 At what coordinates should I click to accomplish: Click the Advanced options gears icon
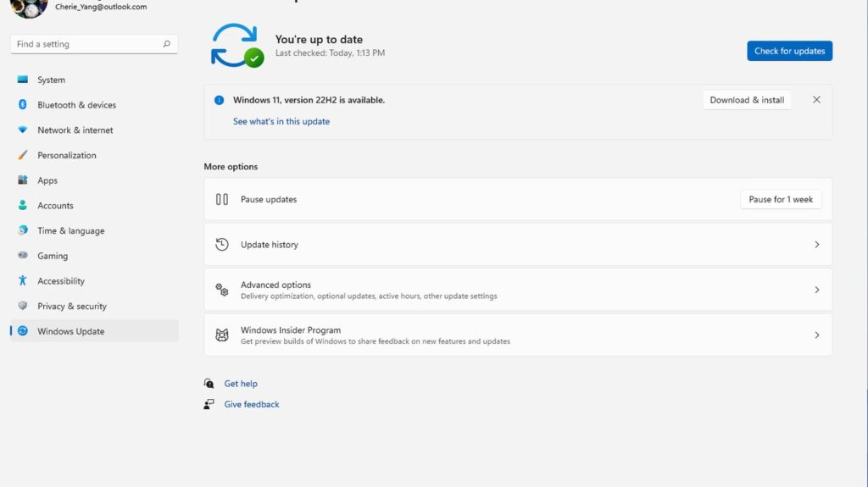pos(222,290)
